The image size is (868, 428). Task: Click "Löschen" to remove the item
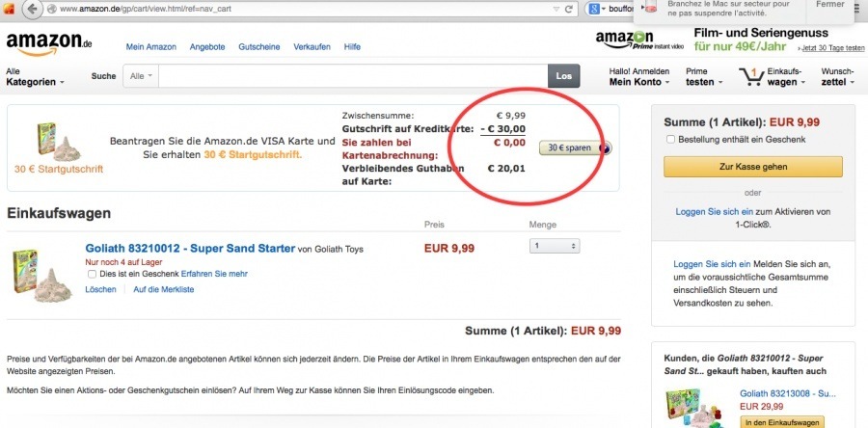(100, 289)
